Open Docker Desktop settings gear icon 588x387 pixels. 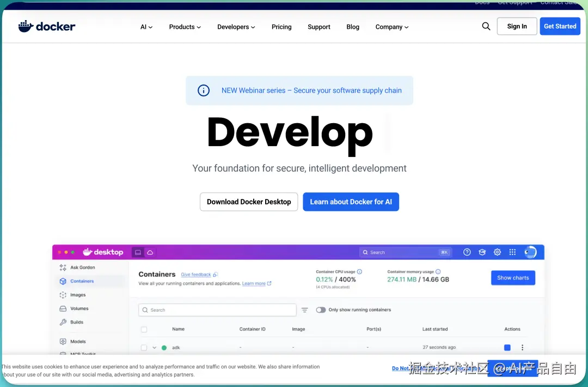coord(497,252)
